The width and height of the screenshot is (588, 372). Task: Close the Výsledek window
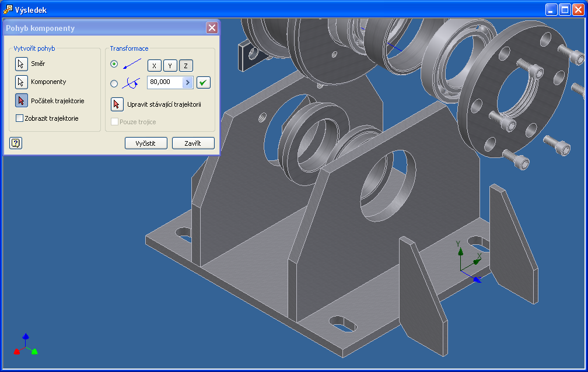coord(578,9)
